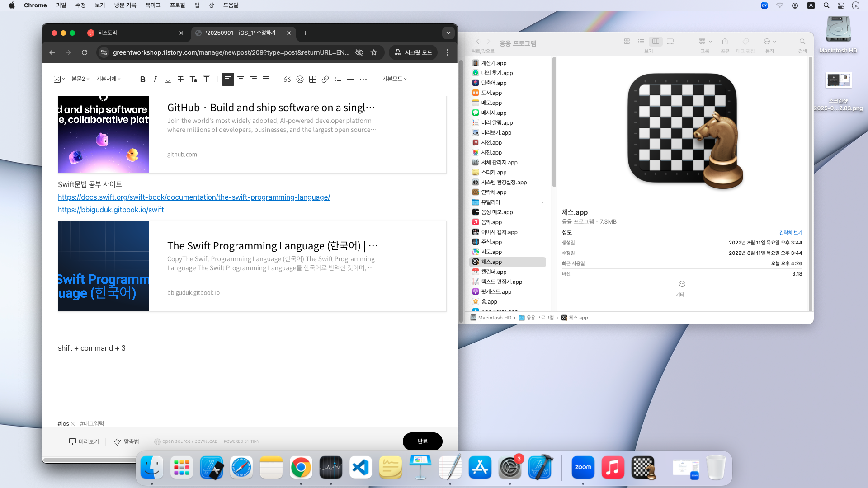Switch Finder to list view
The image size is (868, 488).
click(x=641, y=41)
